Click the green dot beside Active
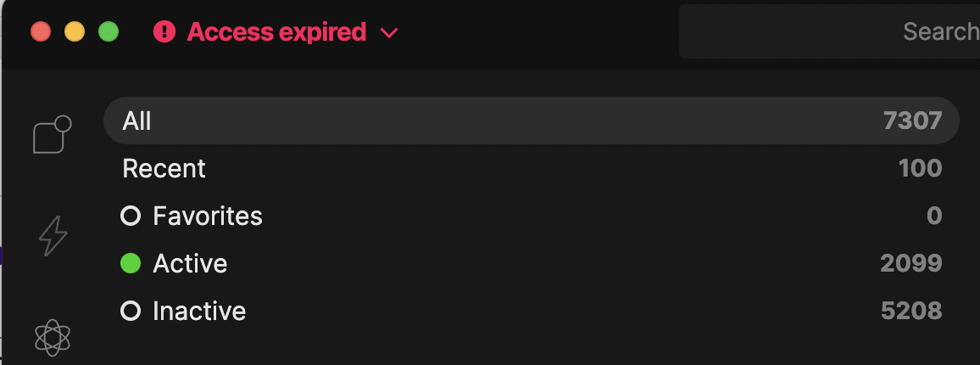This screenshot has height=365, width=980. tap(131, 264)
